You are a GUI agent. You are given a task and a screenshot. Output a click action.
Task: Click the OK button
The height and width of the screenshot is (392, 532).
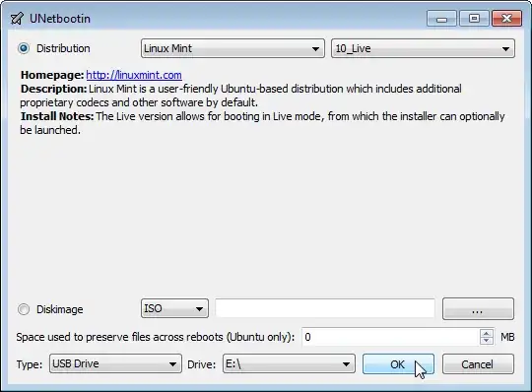[x=398, y=364]
